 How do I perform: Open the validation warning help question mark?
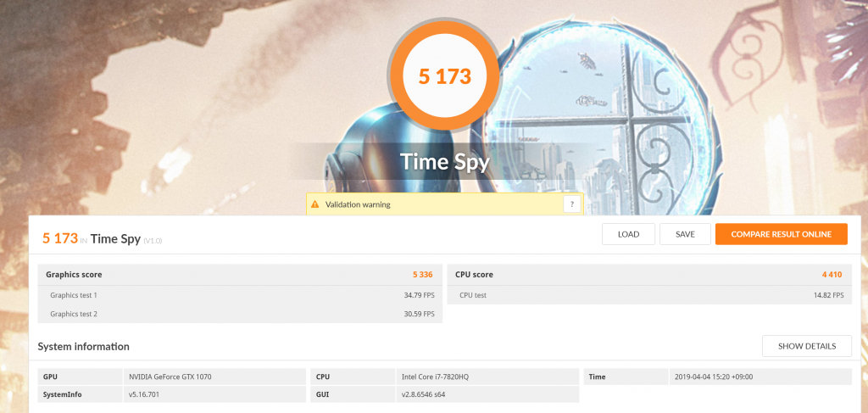[572, 204]
